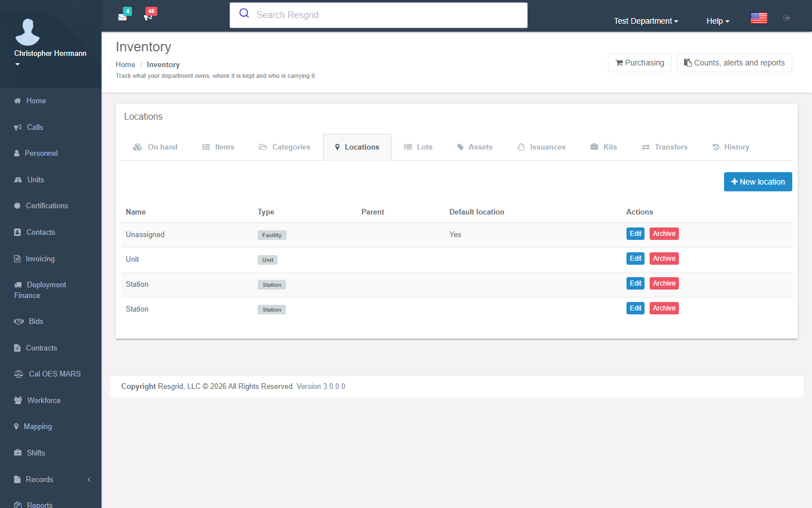Open the Transfers tab

[665, 147]
